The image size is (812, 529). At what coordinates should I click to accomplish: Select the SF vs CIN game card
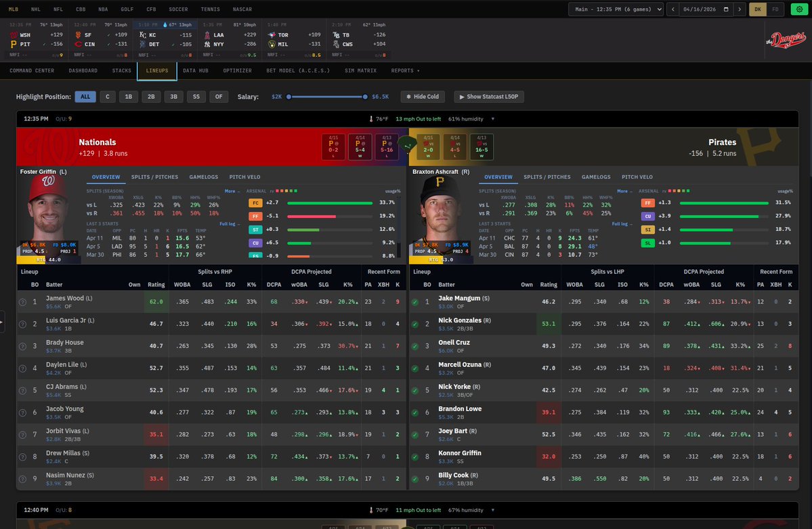tap(100, 40)
